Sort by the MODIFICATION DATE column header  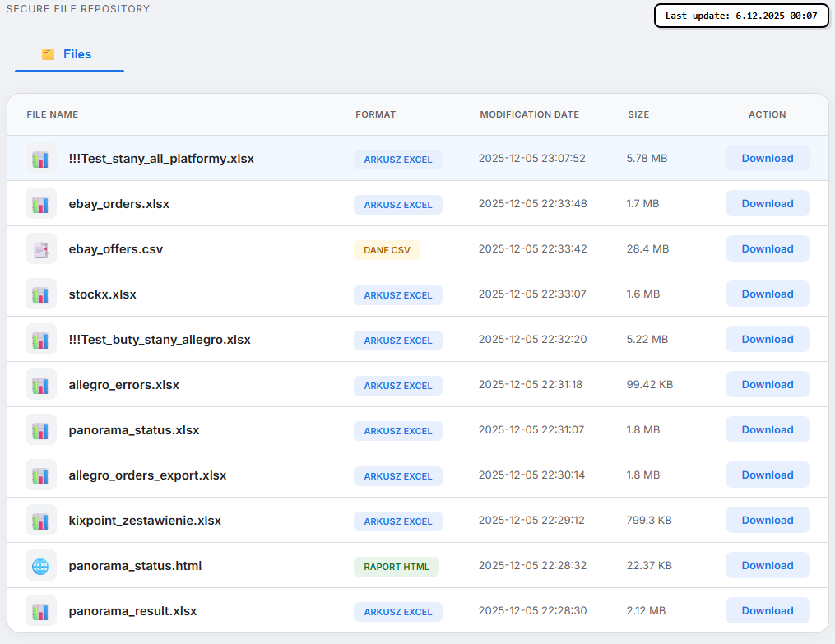coord(529,114)
